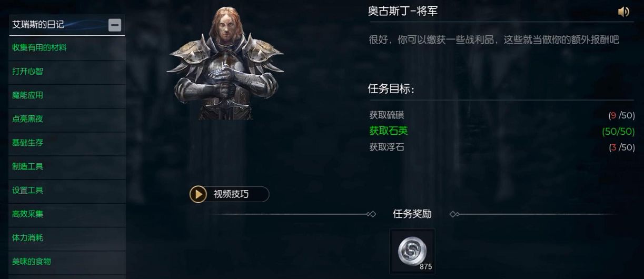The image size is (644, 279).
Task: Open the 收集有用的材料 quest
Action: click(67, 48)
